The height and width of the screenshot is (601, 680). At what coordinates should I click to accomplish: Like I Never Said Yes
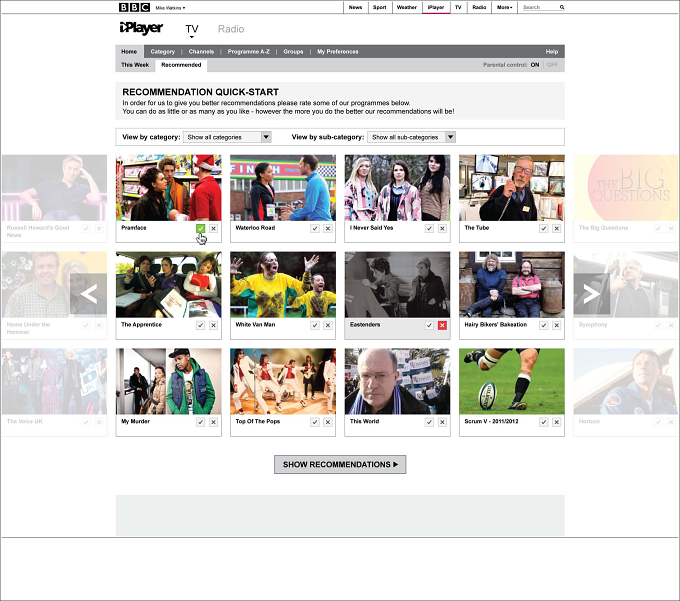[429, 228]
